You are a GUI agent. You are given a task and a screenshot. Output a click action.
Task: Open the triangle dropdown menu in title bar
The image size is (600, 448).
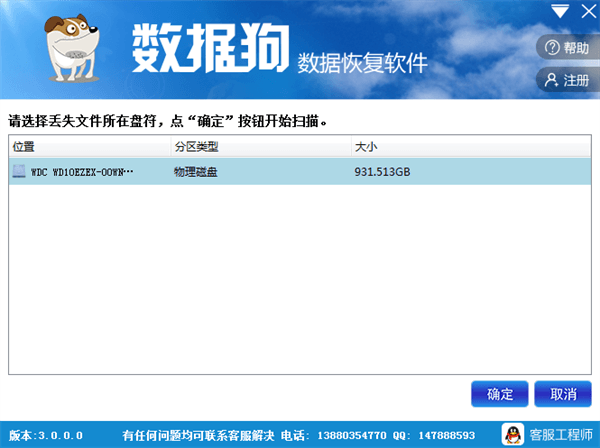coord(560,11)
